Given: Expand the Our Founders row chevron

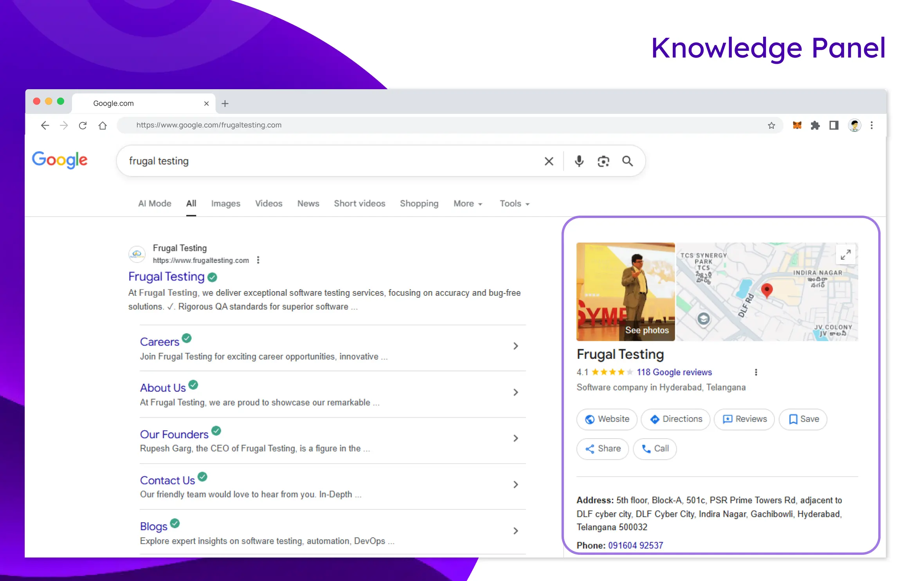Looking at the screenshot, I should [515, 438].
